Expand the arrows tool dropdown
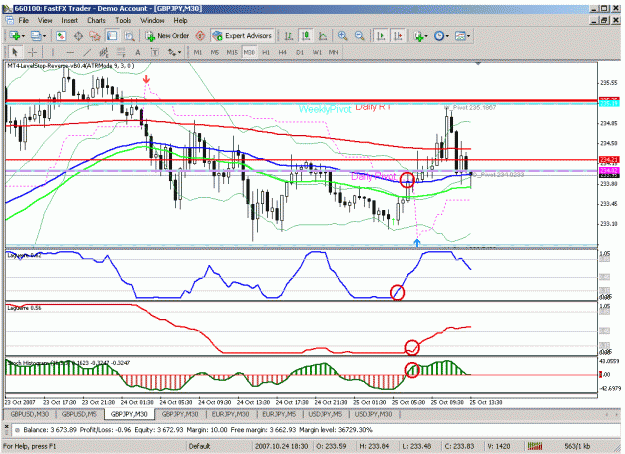 [179, 52]
